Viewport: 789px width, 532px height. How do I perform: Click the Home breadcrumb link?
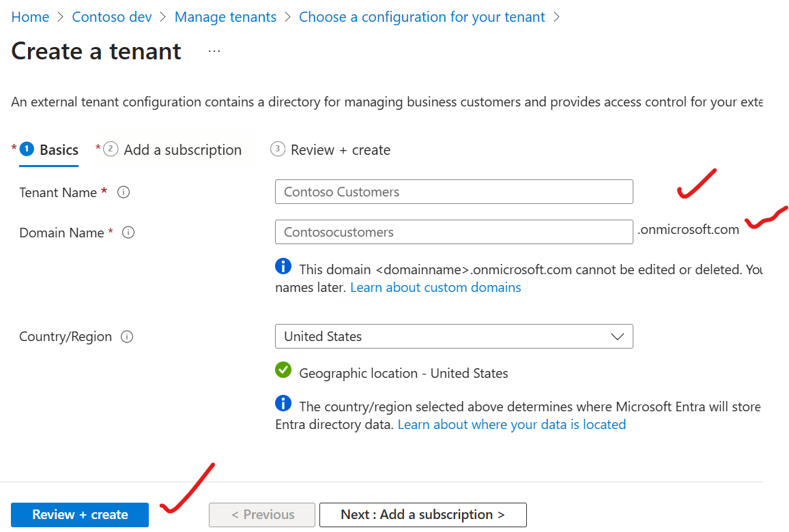(30, 16)
